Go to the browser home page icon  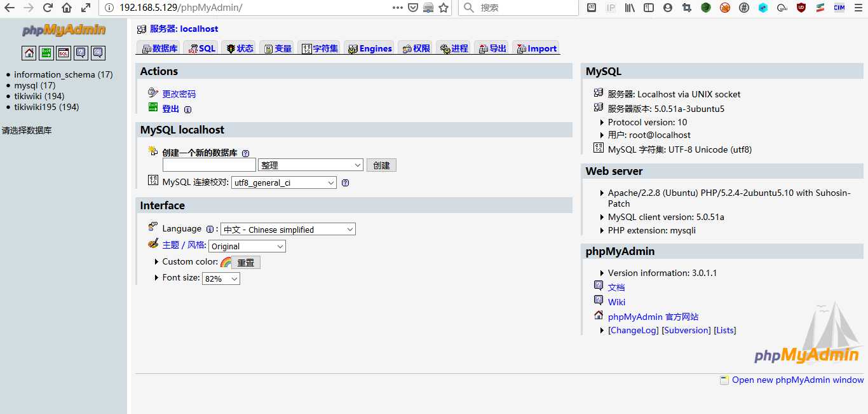point(67,8)
